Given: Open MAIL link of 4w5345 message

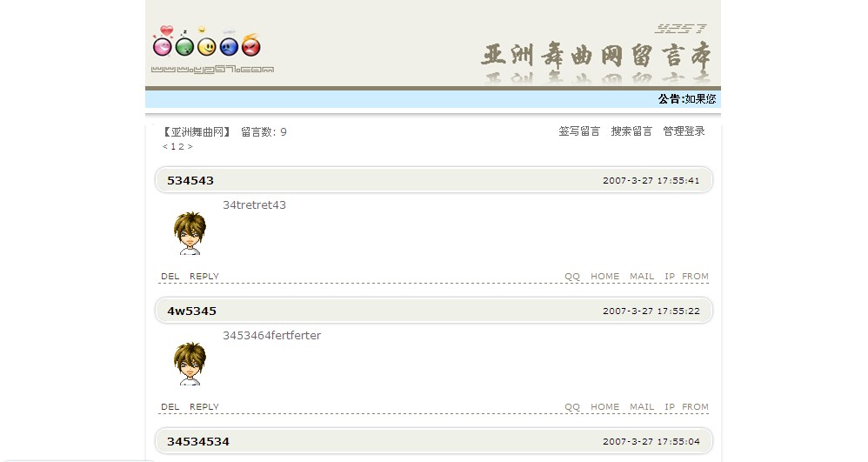Looking at the screenshot, I should 642,406.
